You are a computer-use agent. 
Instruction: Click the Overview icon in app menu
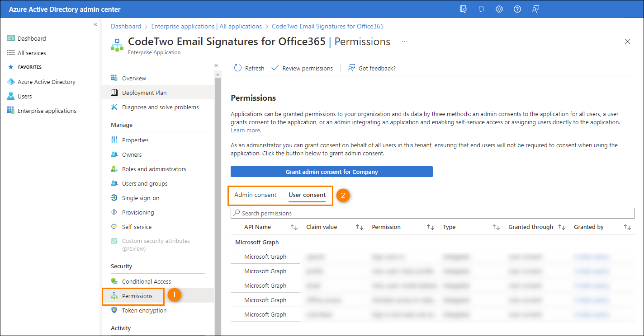(x=114, y=78)
